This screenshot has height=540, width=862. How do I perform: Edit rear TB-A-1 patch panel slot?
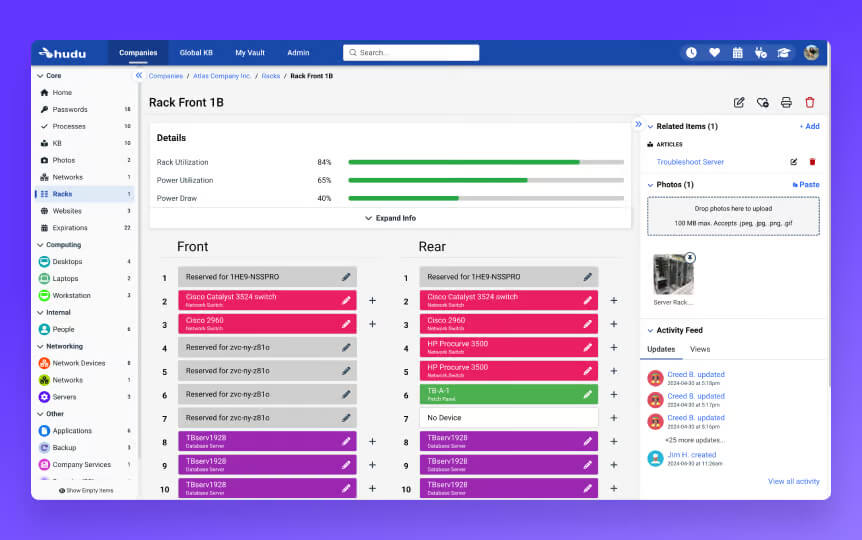pyautogui.click(x=587, y=394)
